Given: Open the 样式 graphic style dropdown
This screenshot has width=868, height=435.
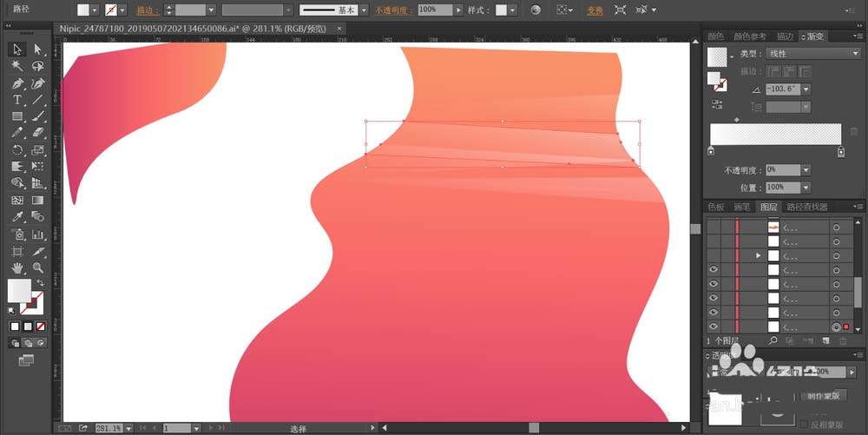Looking at the screenshot, I should coord(513,10).
